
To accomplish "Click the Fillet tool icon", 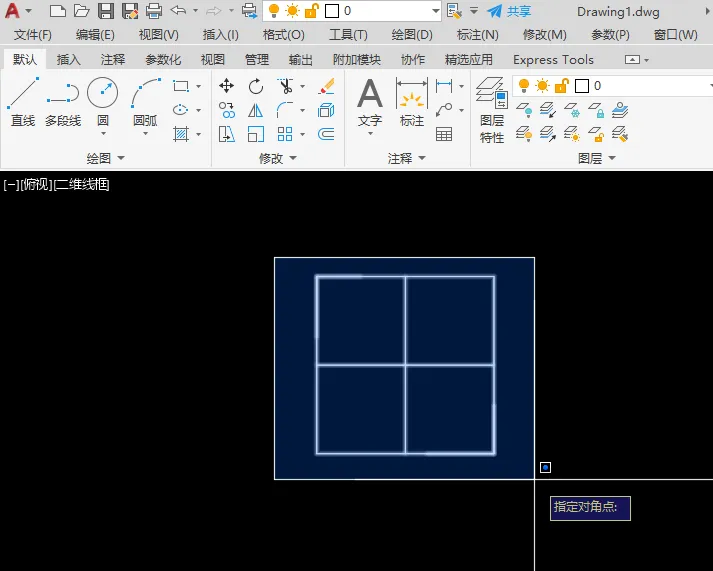I will tap(285, 110).
